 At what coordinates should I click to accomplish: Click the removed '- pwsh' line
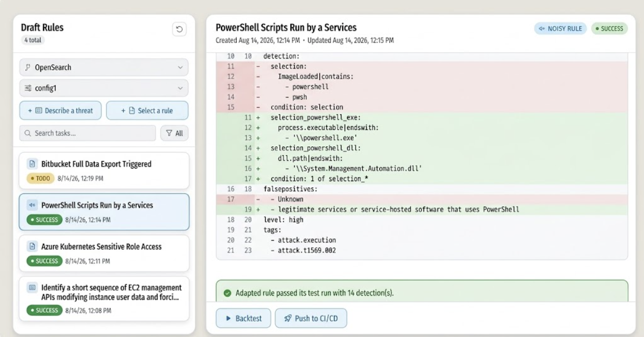click(422, 97)
